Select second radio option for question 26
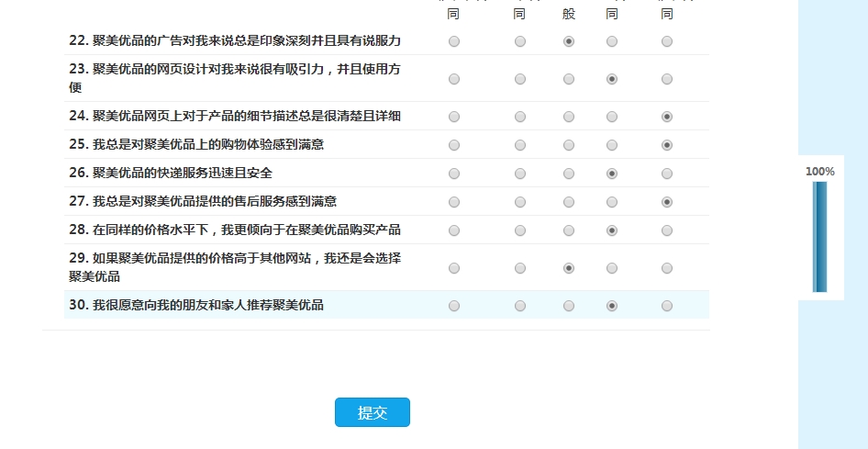868x449 pixels. coord(520,174)
